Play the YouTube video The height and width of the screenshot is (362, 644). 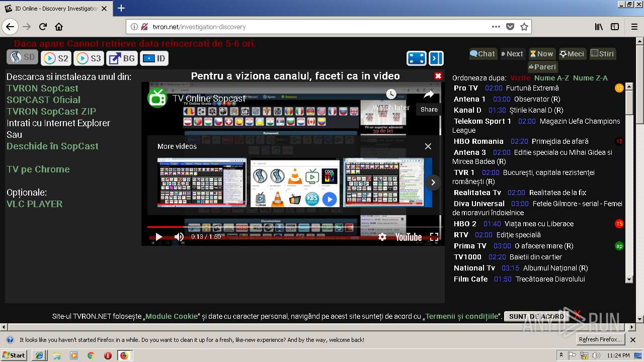click(158, 237)
